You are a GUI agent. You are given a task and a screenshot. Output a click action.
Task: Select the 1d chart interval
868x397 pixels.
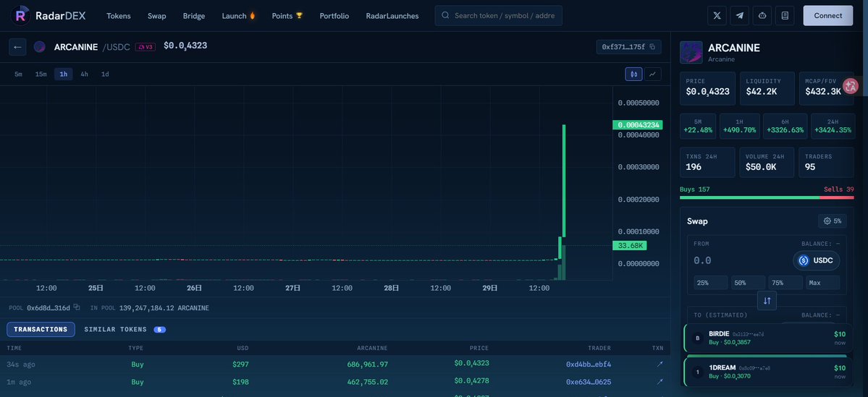point(105,74)
